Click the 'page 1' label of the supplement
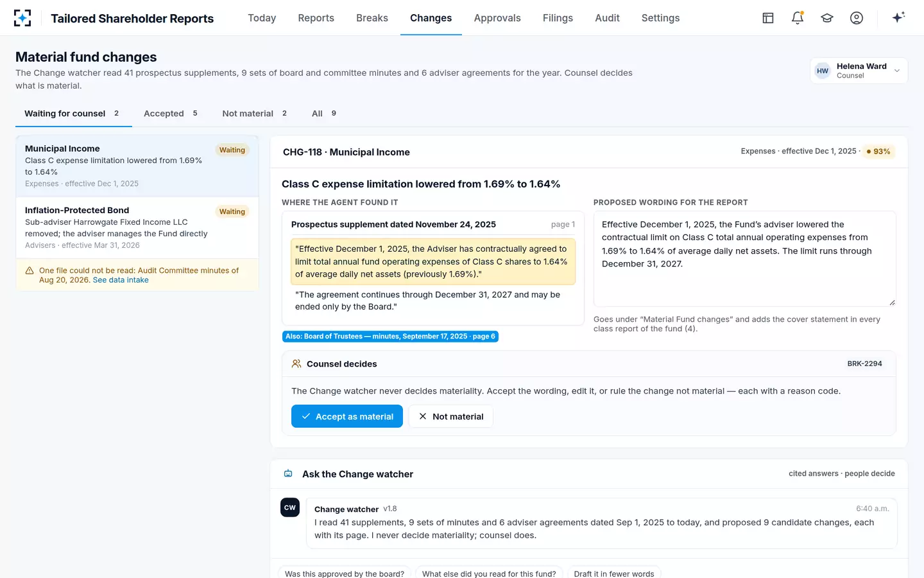924x578 pixels. point(563,224)
